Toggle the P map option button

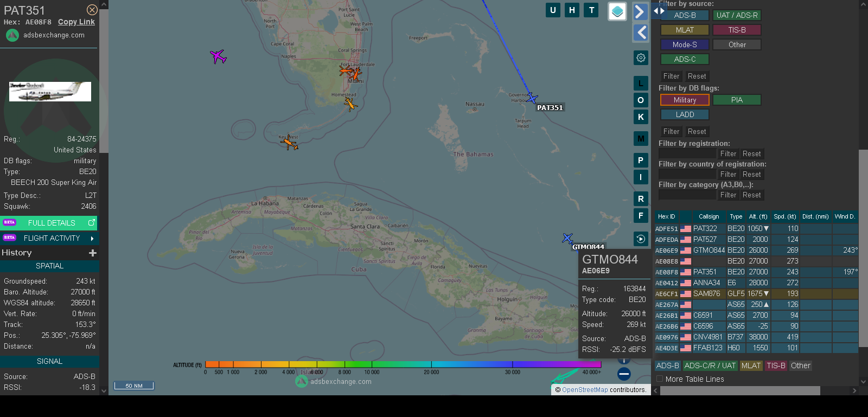pos(641,161)
